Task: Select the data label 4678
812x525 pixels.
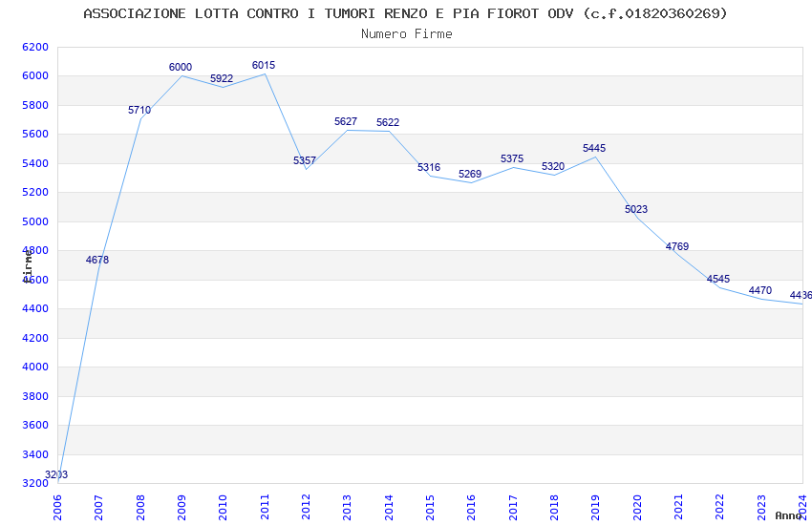Action: point(97,261)
